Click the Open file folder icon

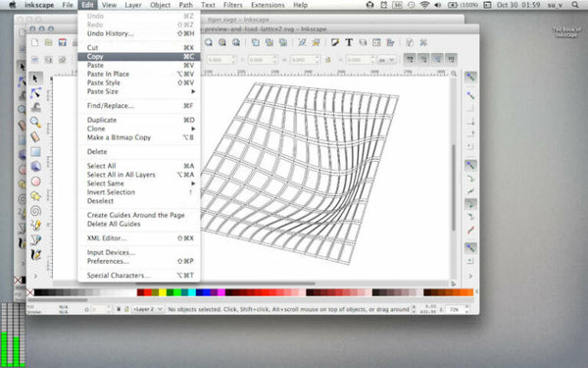point(48,42)
